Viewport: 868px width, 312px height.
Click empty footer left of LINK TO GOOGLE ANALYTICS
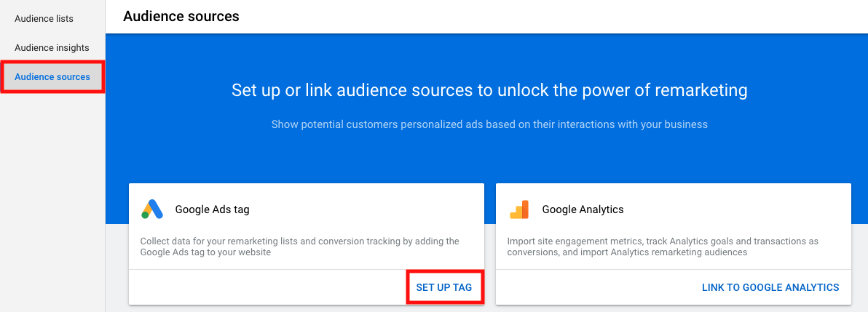598,287
